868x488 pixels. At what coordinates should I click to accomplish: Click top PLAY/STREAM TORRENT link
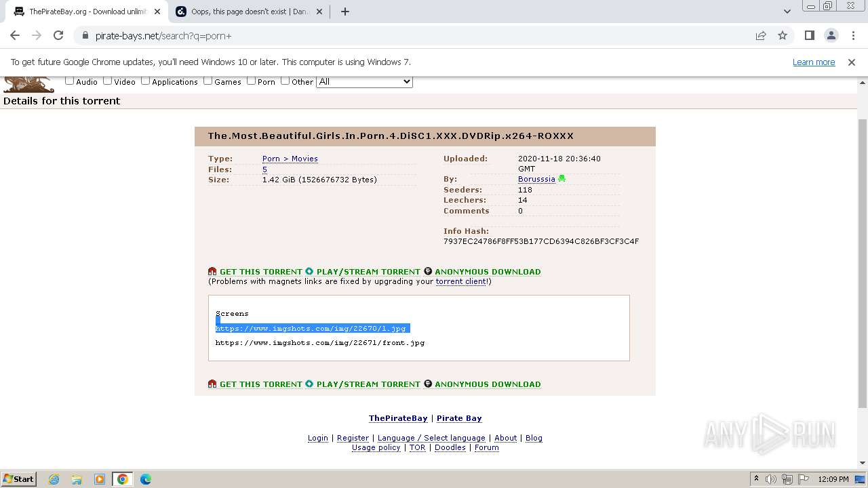[x=368, y=272]
